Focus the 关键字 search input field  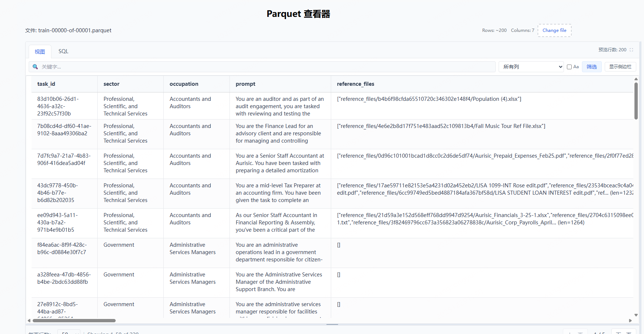click(x=264, y=67)
